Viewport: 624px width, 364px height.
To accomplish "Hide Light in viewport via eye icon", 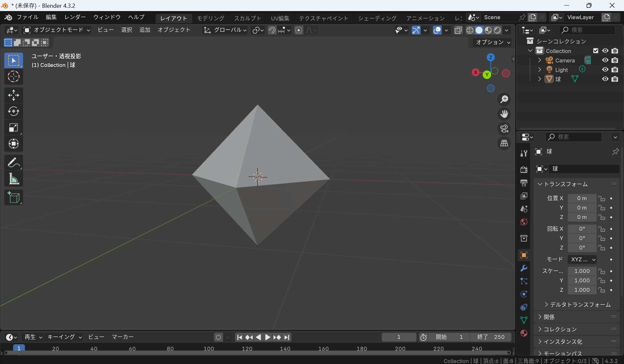I will 605,70.
